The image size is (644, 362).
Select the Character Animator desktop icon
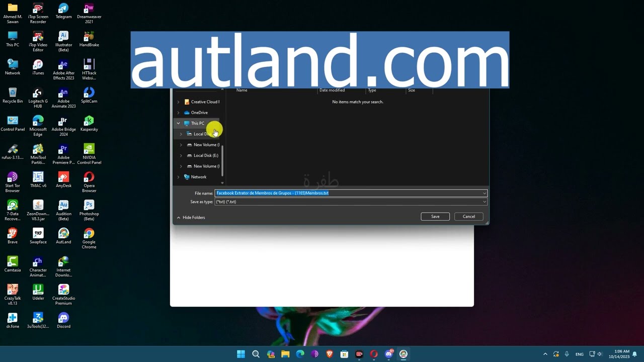point(38,267)
